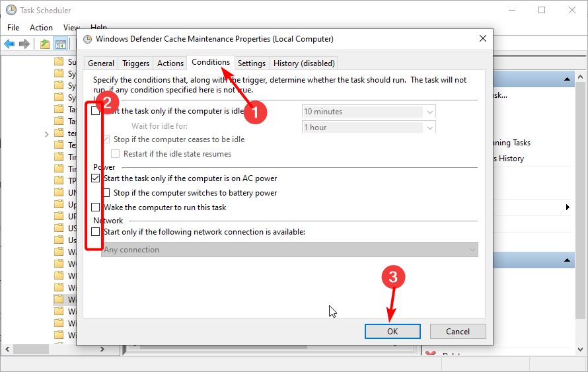The height and width of the screenshot is (372, 588).
Task: Click the OK button
Action: (392, 332)
